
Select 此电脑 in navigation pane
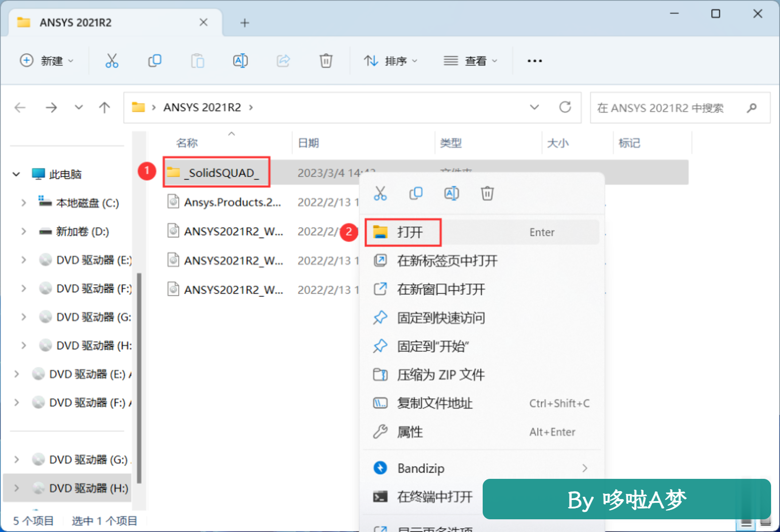57,175
